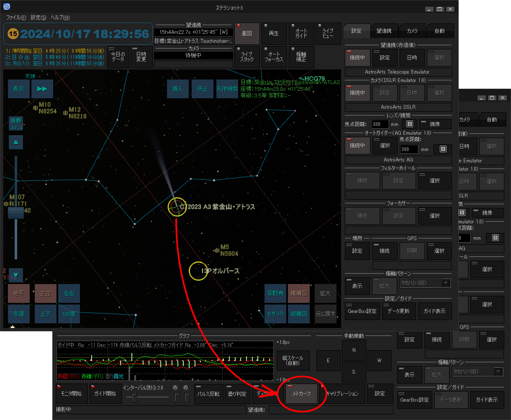The height and width of the screenshot is (420, 511).
Task: Click the autoguider focal length square icon
Action: [443, 149]
